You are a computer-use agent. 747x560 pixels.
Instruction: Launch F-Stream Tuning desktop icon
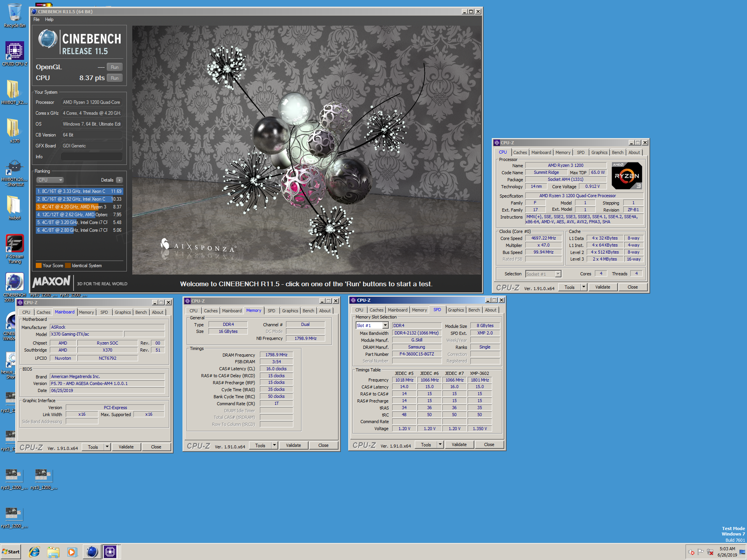point(14,249)
